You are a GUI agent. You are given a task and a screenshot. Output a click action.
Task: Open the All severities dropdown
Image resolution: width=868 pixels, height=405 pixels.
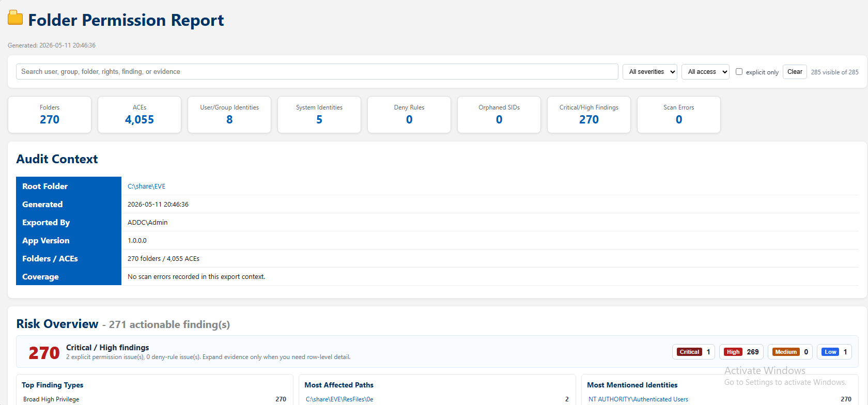coord(649,72)
